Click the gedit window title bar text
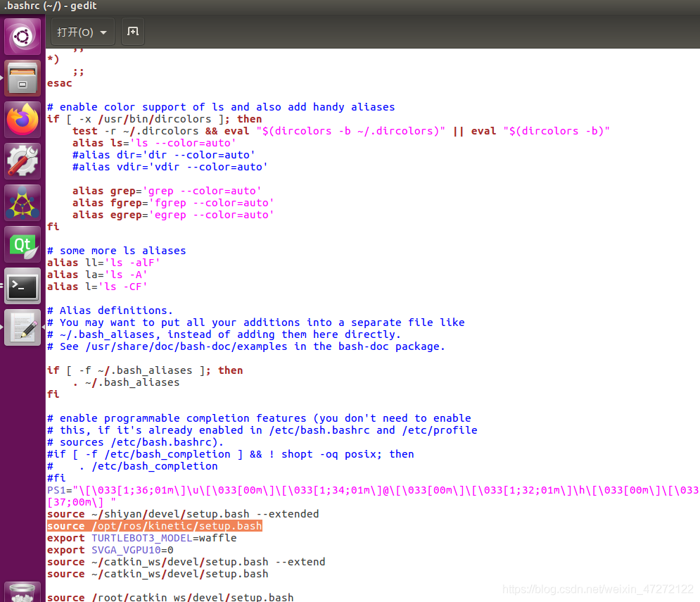The height and width of the screenshot is (602, 700). [51, 6]
